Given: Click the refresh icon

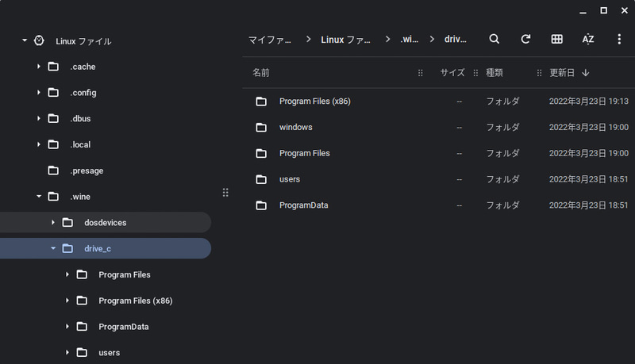Looking at the screenshot, I should coord(525,39).
